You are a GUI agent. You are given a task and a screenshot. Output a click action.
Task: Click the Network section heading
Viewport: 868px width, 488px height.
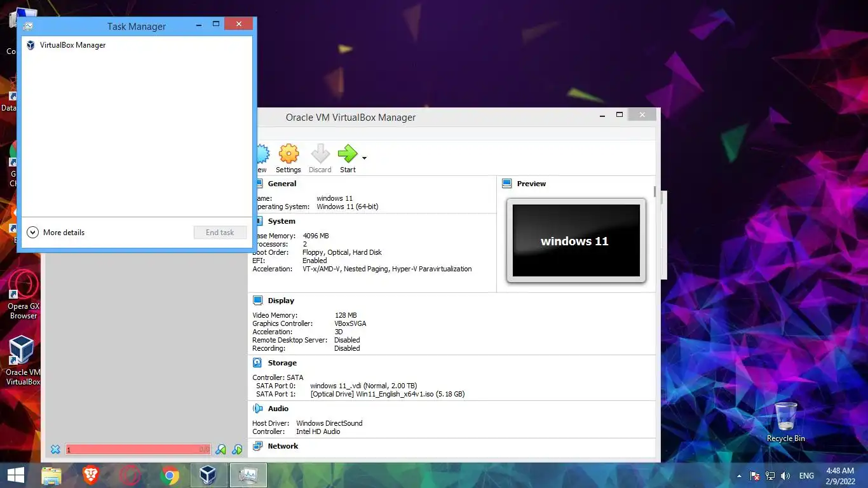(283, 446)
